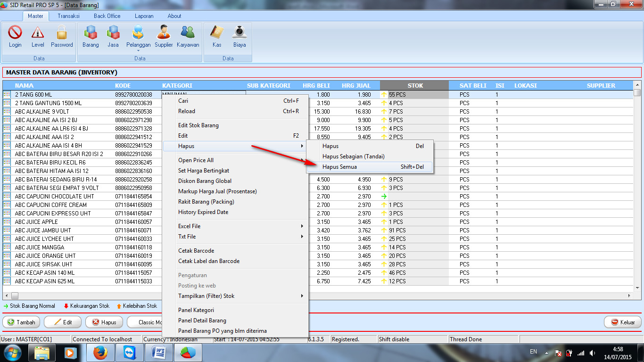Open the Barang inventory icon
The height and width of the screenshot is (362, 644).
click(x=90, y=35)
